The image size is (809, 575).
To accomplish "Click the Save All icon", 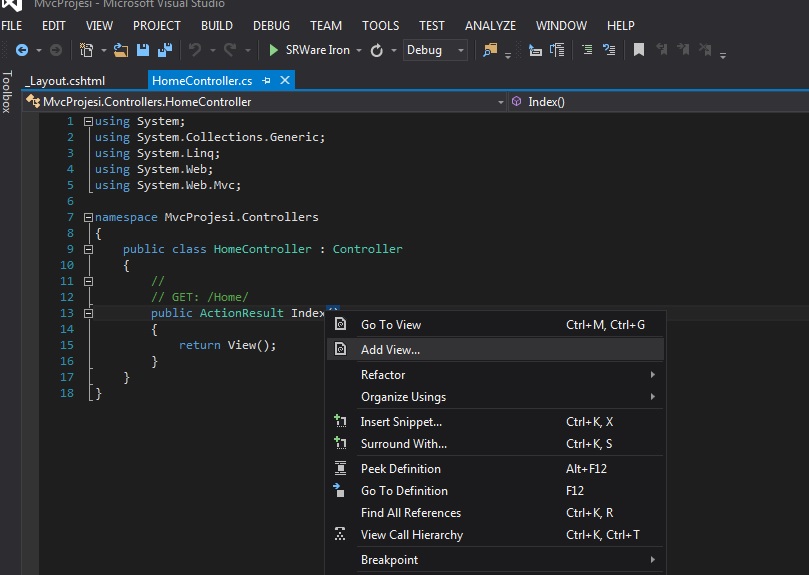I will click(x=162, y=50).
